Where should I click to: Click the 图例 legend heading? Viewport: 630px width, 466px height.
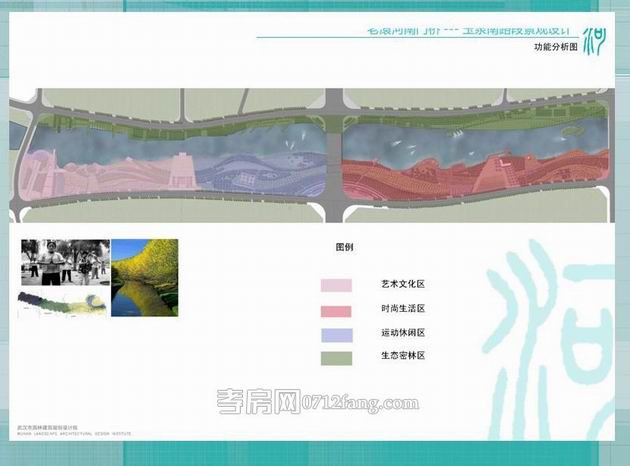point(344,246)
